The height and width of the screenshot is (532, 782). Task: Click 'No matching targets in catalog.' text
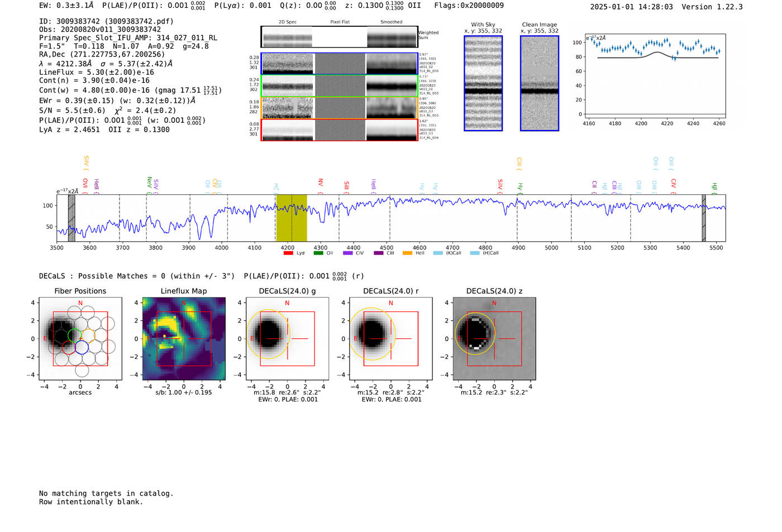[106, 493]
